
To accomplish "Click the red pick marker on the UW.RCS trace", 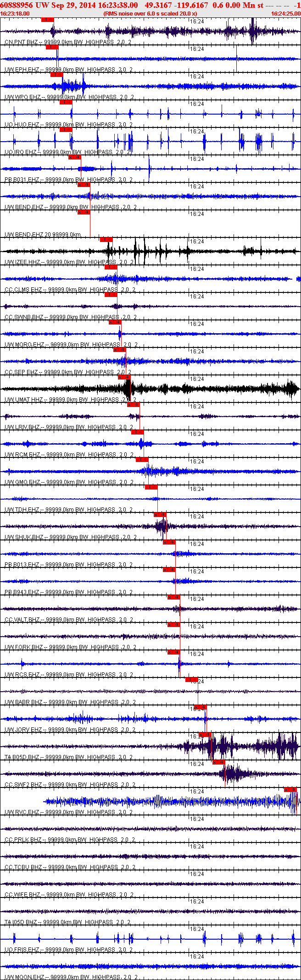I will coord(173,652).
